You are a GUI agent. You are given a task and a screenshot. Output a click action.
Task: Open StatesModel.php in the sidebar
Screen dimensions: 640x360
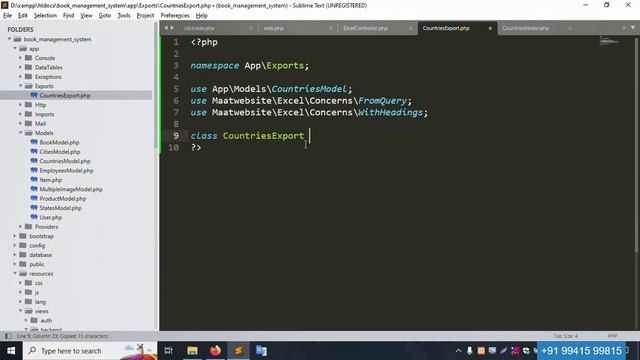coord(60,208)
